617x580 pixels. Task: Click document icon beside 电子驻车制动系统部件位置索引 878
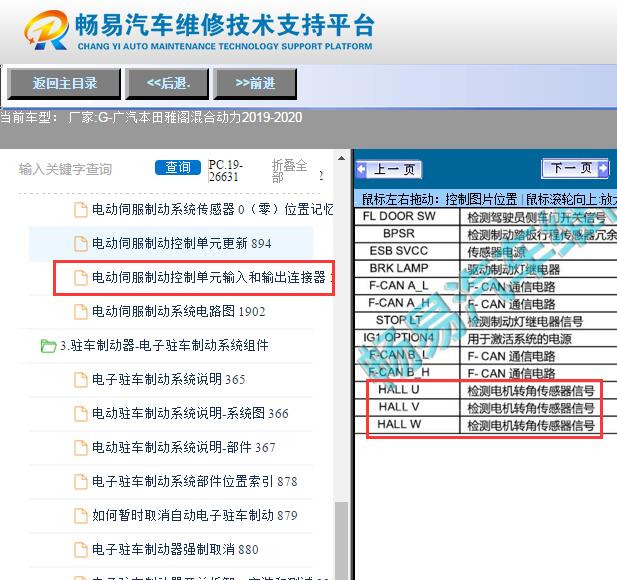click(81, 482)
